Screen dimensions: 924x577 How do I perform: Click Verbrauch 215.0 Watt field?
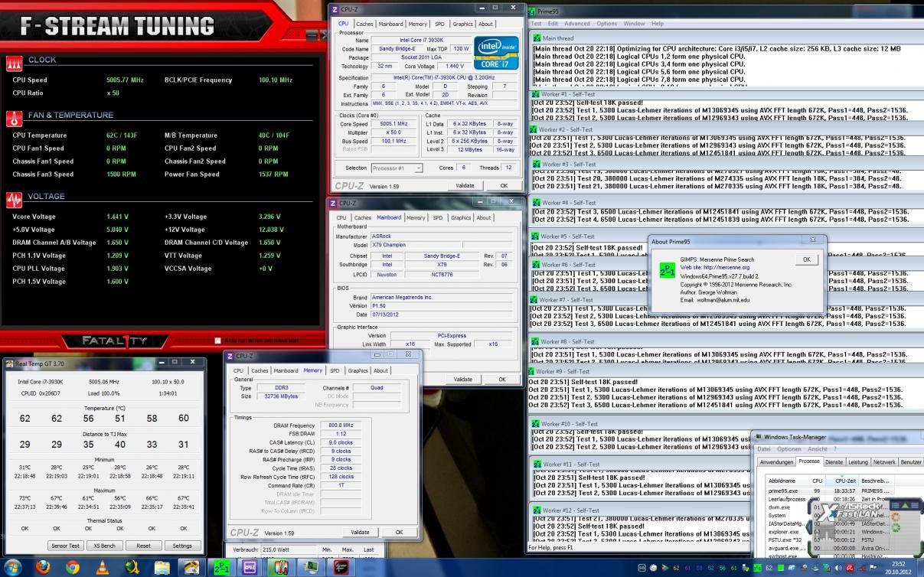[x=289, y=549]
